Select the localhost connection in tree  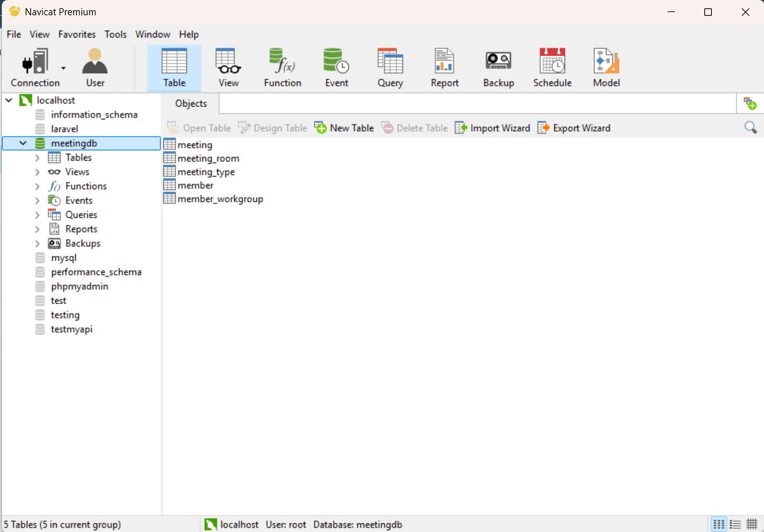tap(56, 100)
